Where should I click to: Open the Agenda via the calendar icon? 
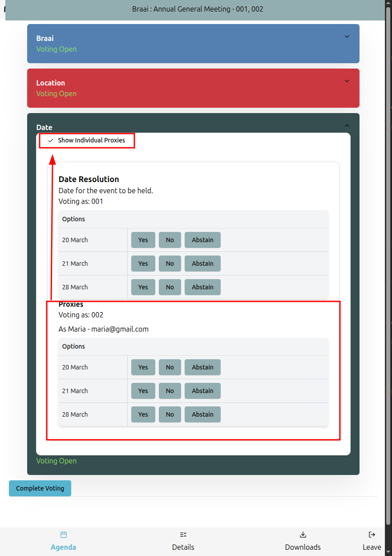point(63,534)
